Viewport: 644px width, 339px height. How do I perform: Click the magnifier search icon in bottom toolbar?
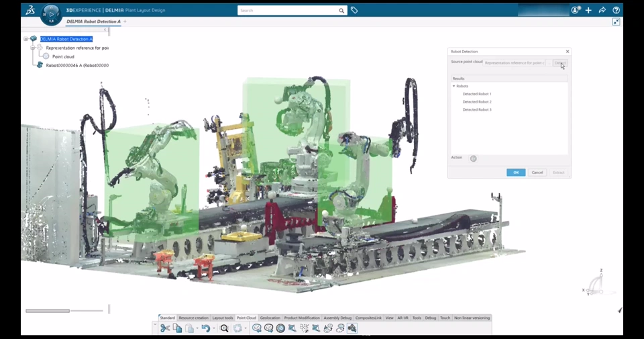(224, 328)
